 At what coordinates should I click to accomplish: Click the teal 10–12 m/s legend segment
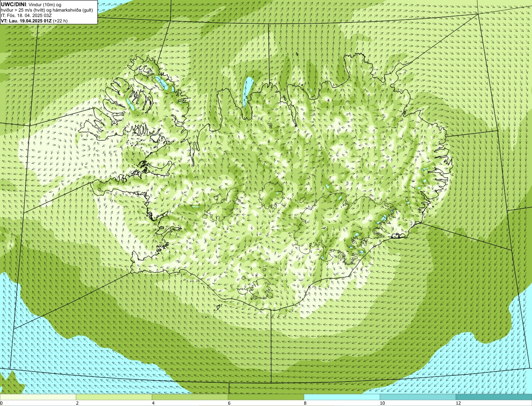pos(418,397)
